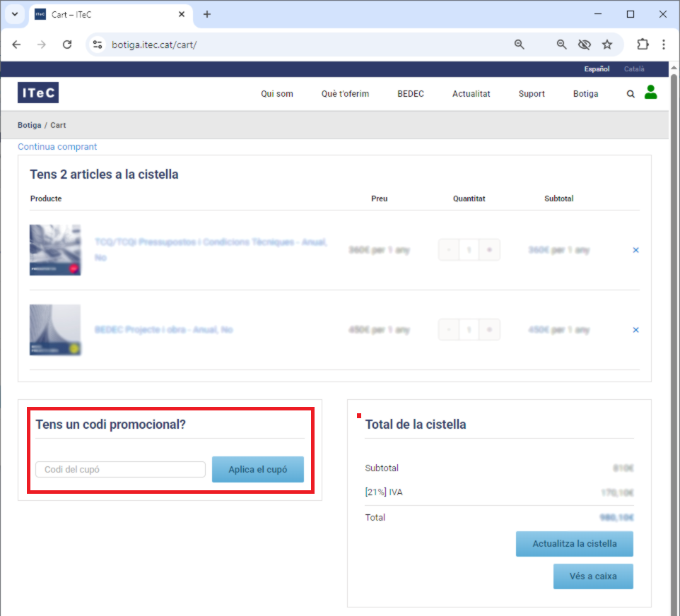Open the Botiga menu item
Screen dimensions: 680x616
click(585, 94)
